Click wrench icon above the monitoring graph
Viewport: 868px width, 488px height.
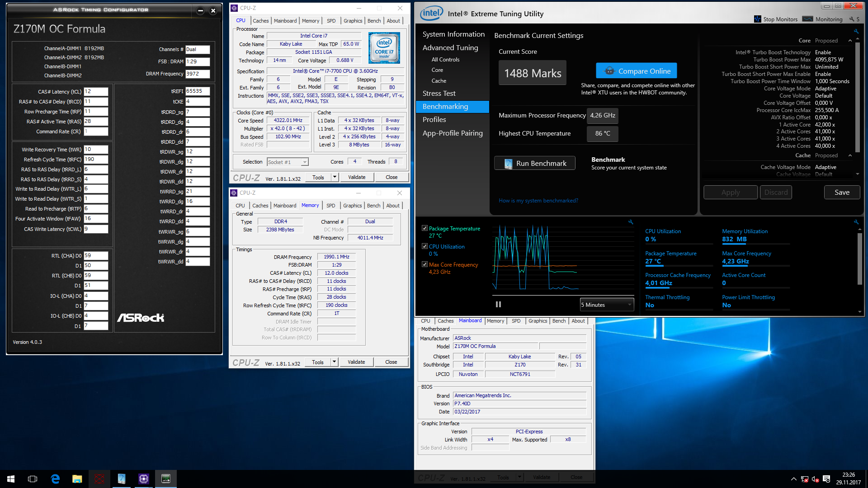click(631, 222)
